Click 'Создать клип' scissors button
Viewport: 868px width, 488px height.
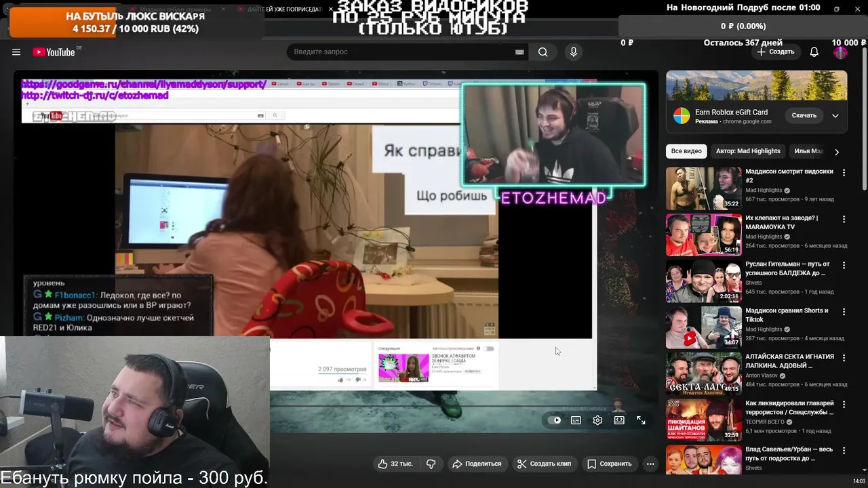pyautogui.click(x=545, y=464)
